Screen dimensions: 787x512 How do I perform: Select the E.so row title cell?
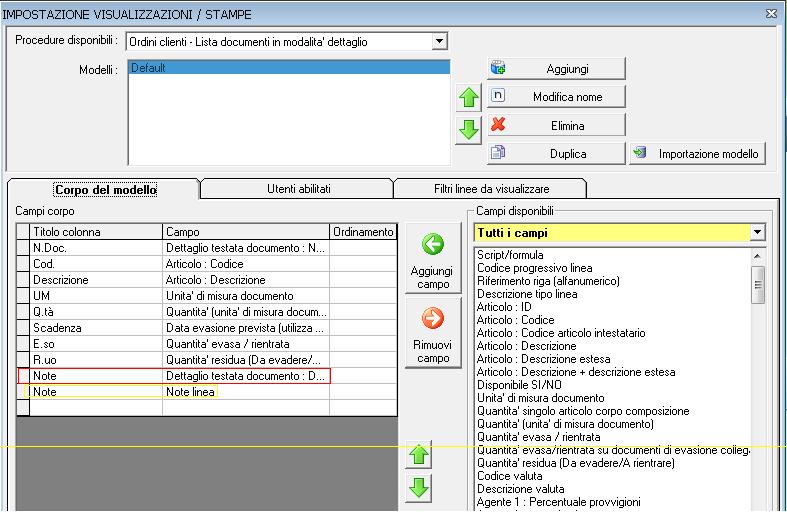coord(96,344)
